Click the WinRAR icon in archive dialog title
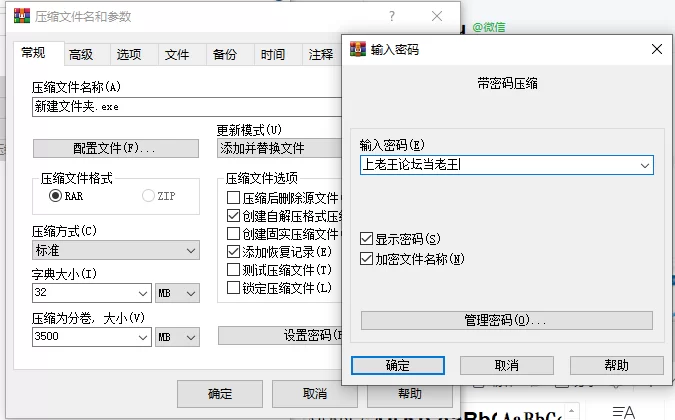Viewport: 675px width, 420px height. click(22, 16)
